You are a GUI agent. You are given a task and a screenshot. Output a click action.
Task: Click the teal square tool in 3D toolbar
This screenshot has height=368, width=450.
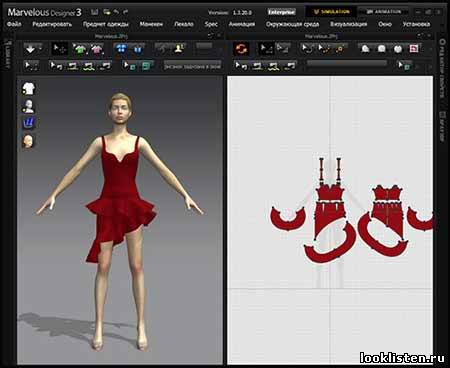pyautogui.click(x=146, y=66)
